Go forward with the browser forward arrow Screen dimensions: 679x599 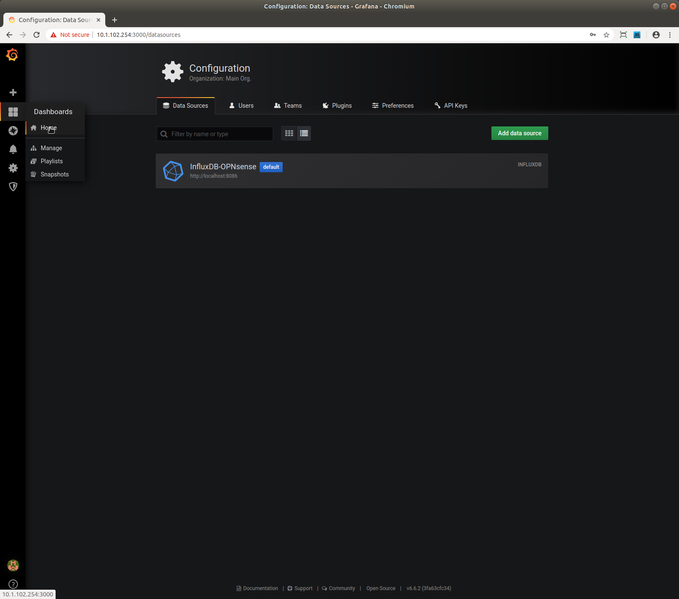[23, 35]
